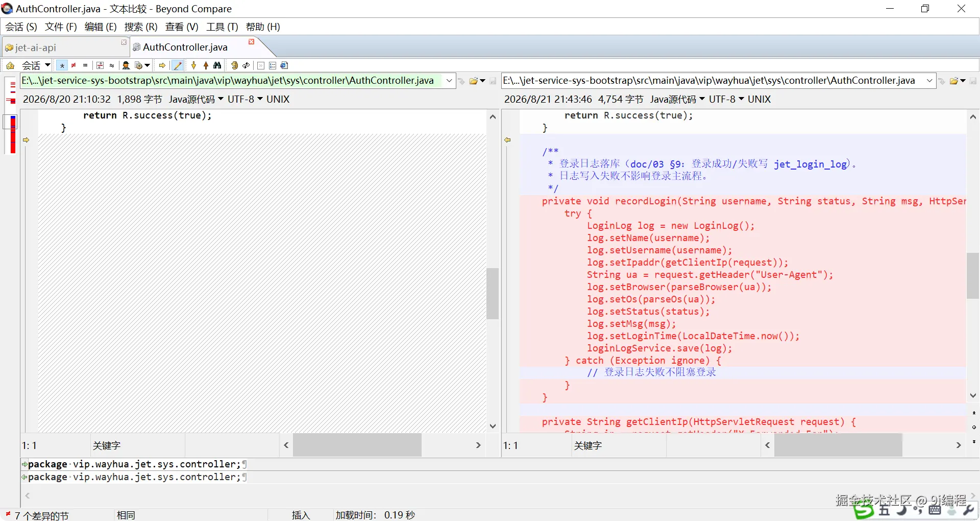This screenshot has width=980, height=521.
Task: Click the file format gear icon
Action: click(138, 65)
